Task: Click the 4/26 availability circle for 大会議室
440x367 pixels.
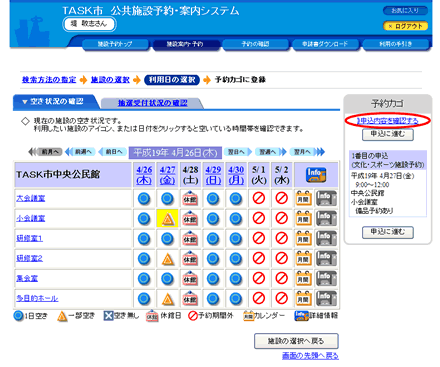Action: tap(144, 199)
